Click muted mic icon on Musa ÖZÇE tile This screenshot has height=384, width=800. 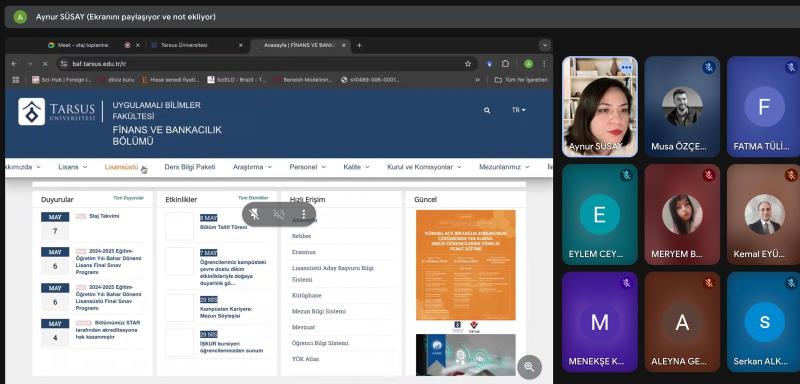(708, 67)
